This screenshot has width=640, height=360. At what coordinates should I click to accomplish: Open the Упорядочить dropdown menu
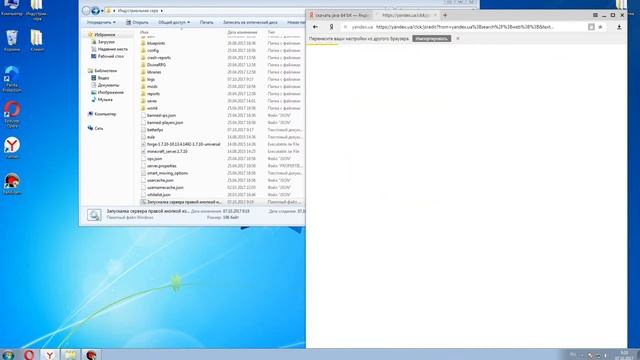pos(101,22)
